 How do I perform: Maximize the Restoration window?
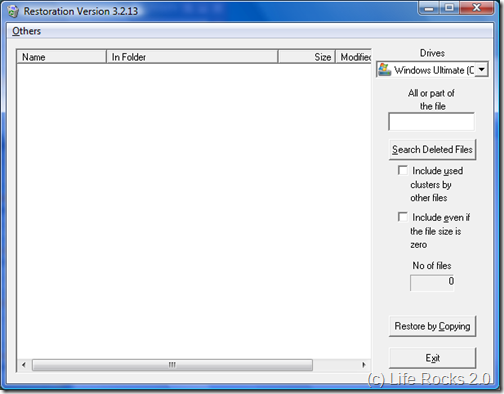point(449,8)
